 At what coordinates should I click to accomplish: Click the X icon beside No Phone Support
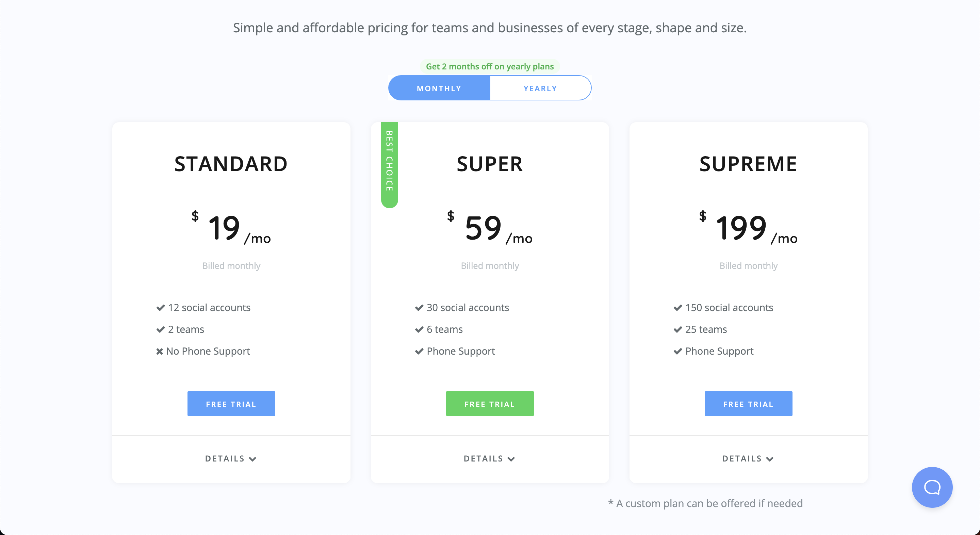(160, 351)
